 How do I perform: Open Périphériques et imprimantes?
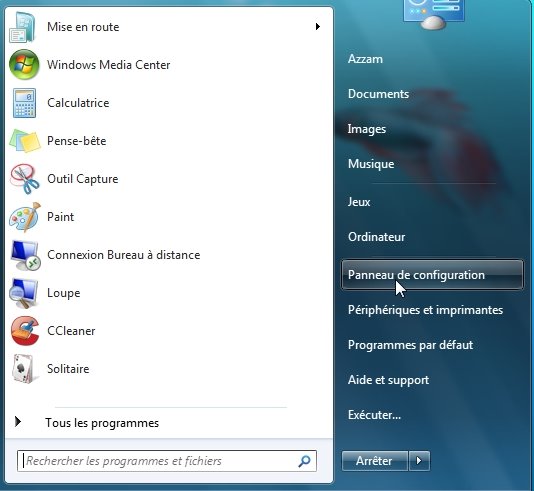pyautogui.click(x=425, y=310)
